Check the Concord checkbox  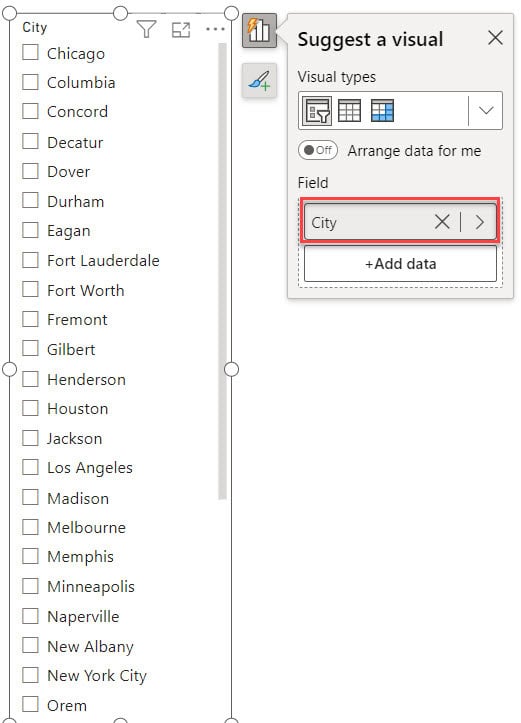coord(30,111)
